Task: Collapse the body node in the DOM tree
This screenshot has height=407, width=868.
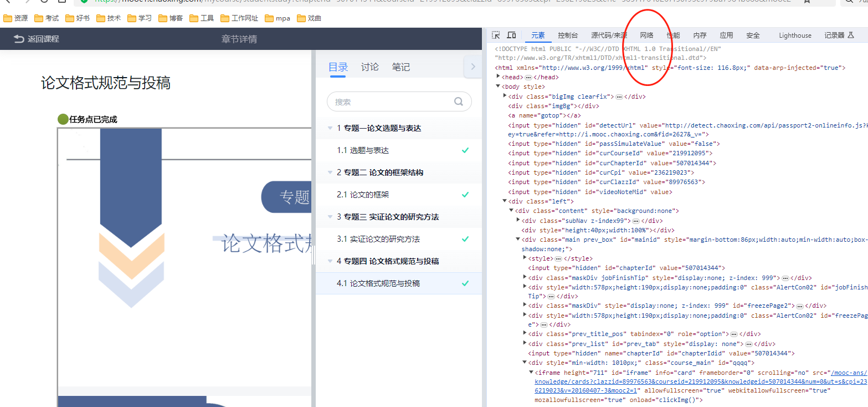Action: (x=499, y=87)
